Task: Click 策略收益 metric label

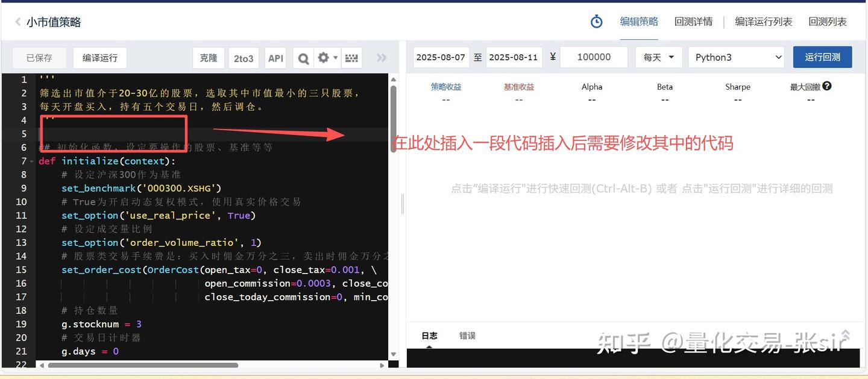Action: tap(446, 87)
